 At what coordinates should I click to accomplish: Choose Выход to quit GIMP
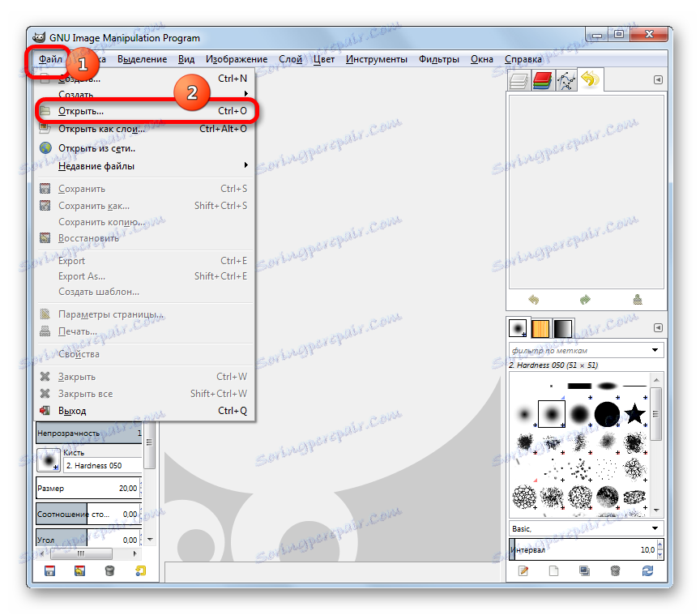tap(145, 411)
